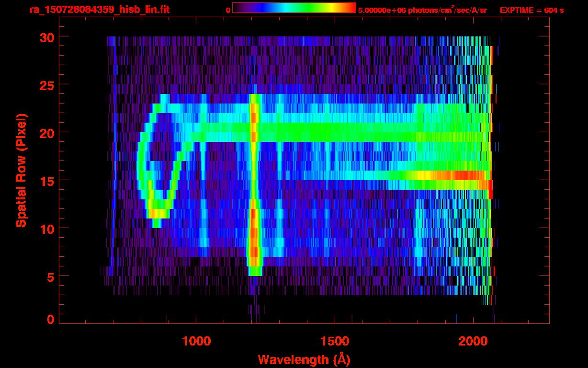The width and height of the screenshot is (588, 368).
Task: Click the 1500 wavelength tick label
Action: 335,341
